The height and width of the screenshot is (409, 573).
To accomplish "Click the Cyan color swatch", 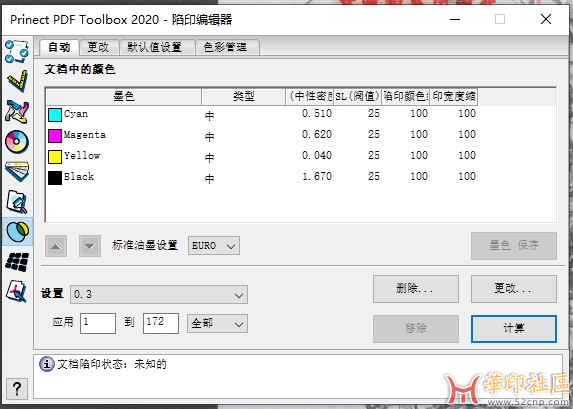I will point(55,115).
